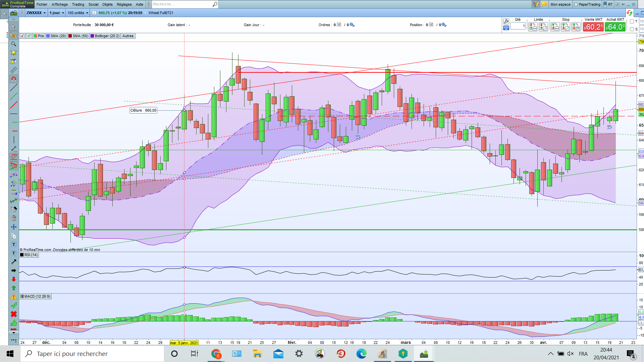
Task: Click the trash delete objects icon
Action: 13,218
